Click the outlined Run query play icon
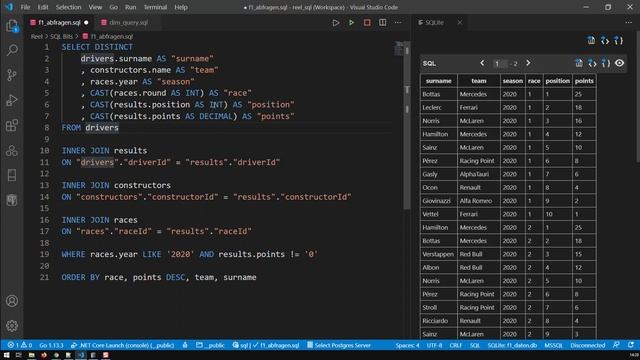Image resolution: width=640 pixels, height=360 pixels. click(x=336, y=23)
